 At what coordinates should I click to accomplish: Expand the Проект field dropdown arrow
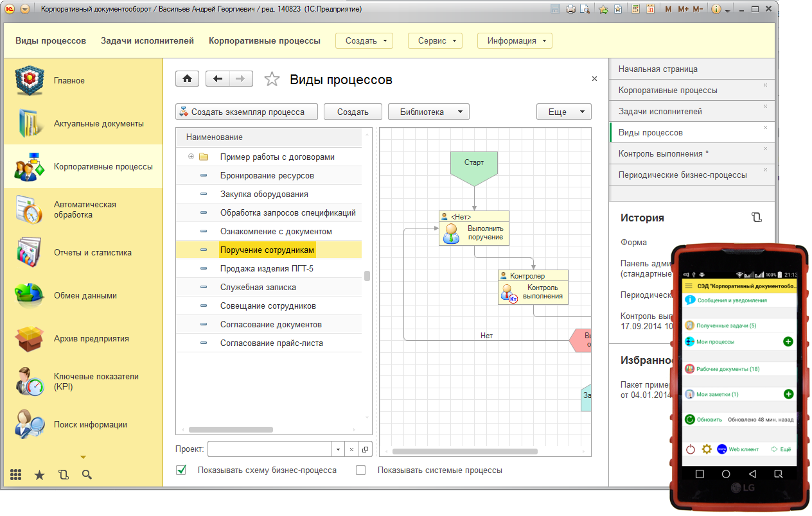[x=339, y=449]
